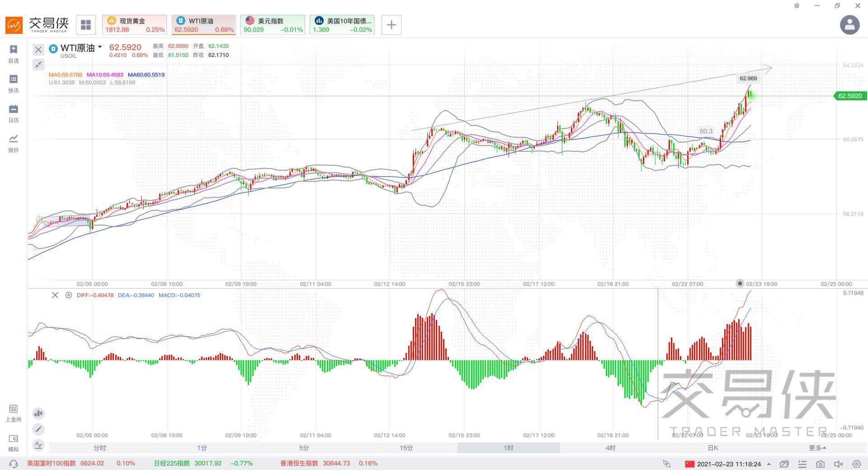
Task: Open settings via the hexagon gear icon
Action: coord(856,464)
